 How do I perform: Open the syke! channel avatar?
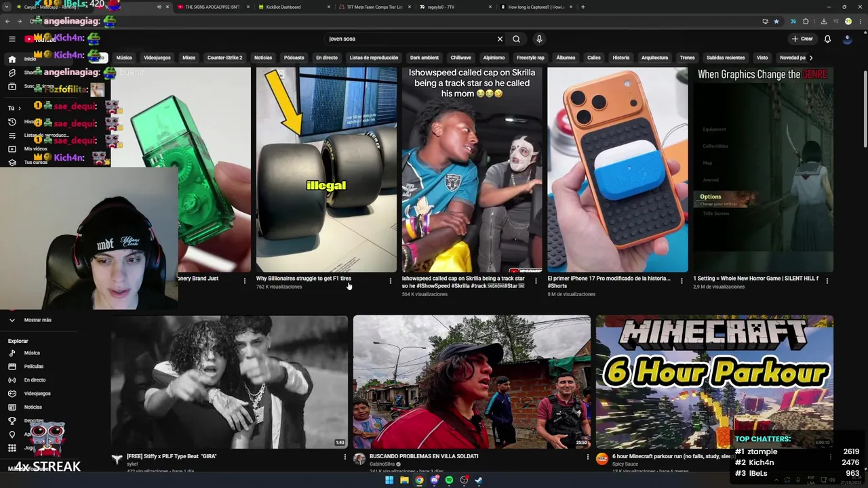[x=117, y=460]
